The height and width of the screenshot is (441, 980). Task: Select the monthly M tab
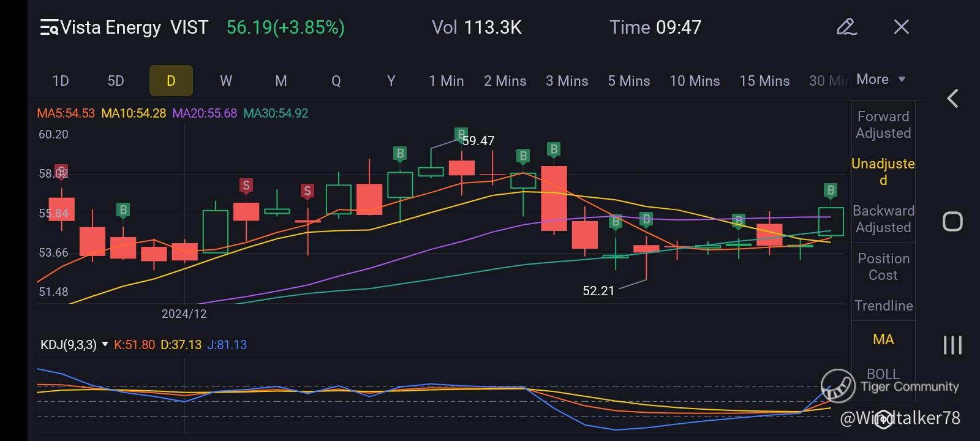pyautogui.click(x=281, y=81)
